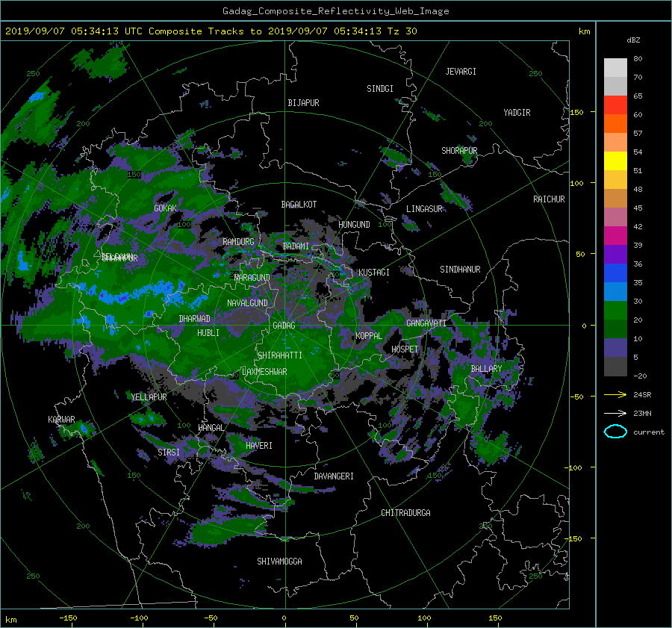672x628 pixels.
Task: Click the HANGAL city label
Action: coord(211,428)
